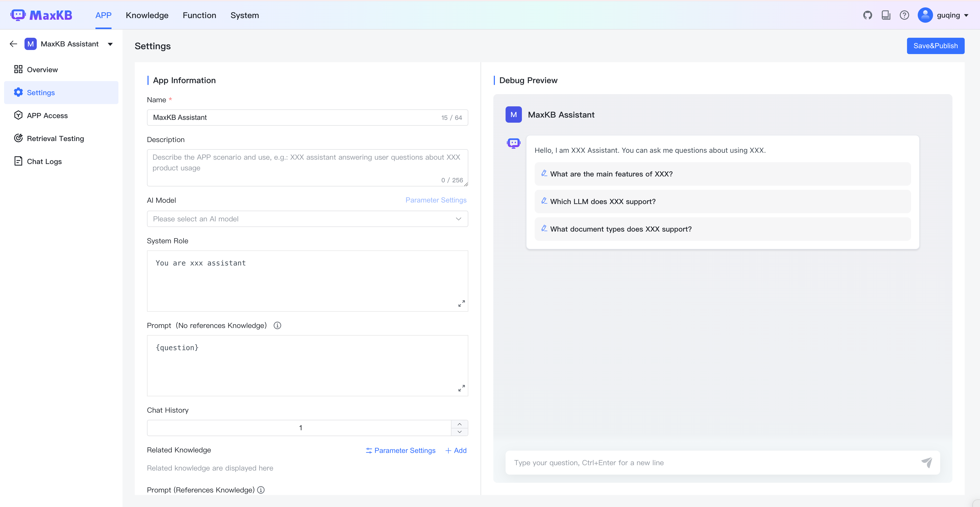Open Related Knowledge Parameter Settings
This screenshot has width=980, height=507.
pyautogui.click(x=401, y=450)
